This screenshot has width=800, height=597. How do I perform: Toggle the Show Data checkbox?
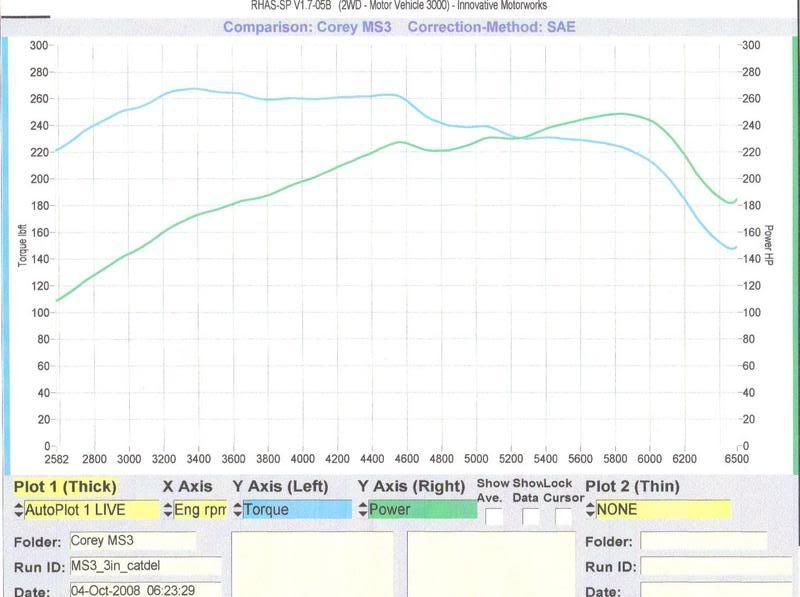click(531, 517)
